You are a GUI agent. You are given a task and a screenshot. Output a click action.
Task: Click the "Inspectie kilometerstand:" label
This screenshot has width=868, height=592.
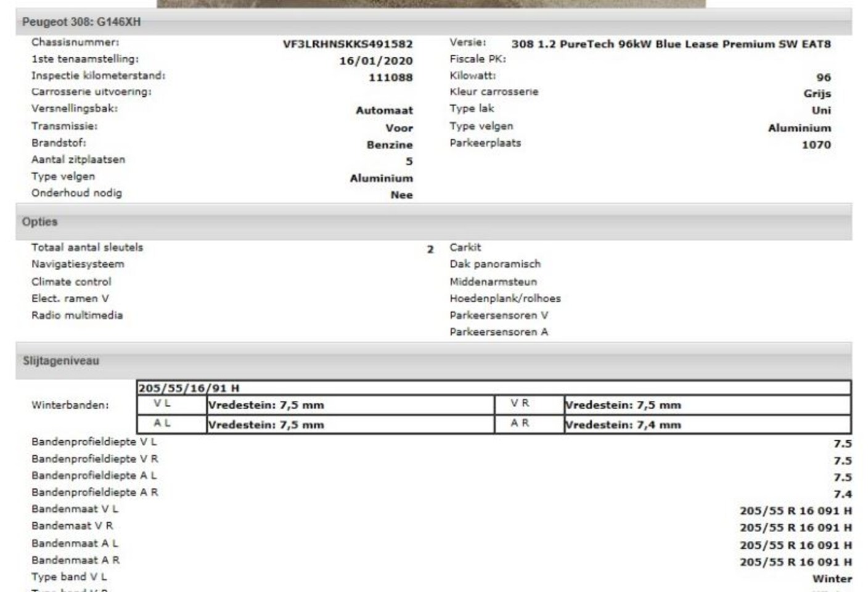(x=99, y=75)
